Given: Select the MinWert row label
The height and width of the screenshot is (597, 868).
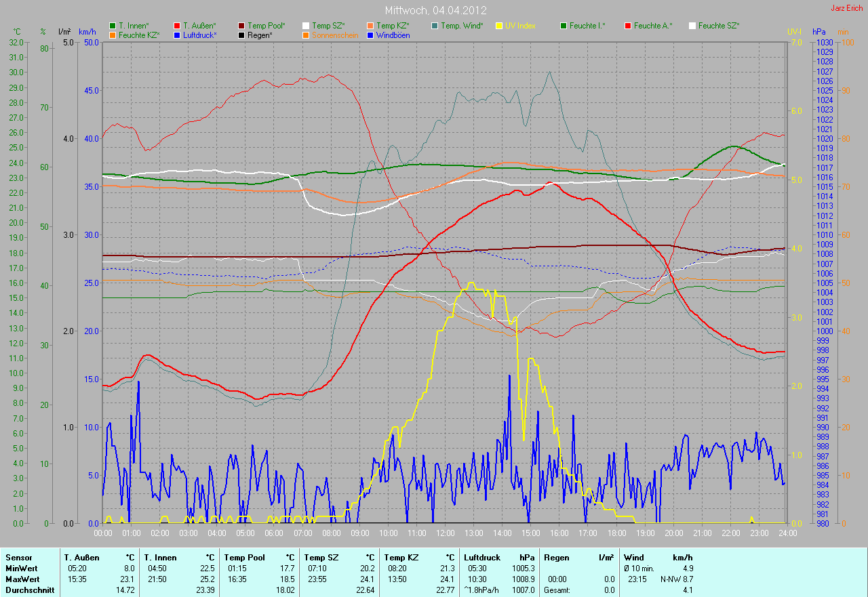Looking at the screenshot, I should pos(21,569).
